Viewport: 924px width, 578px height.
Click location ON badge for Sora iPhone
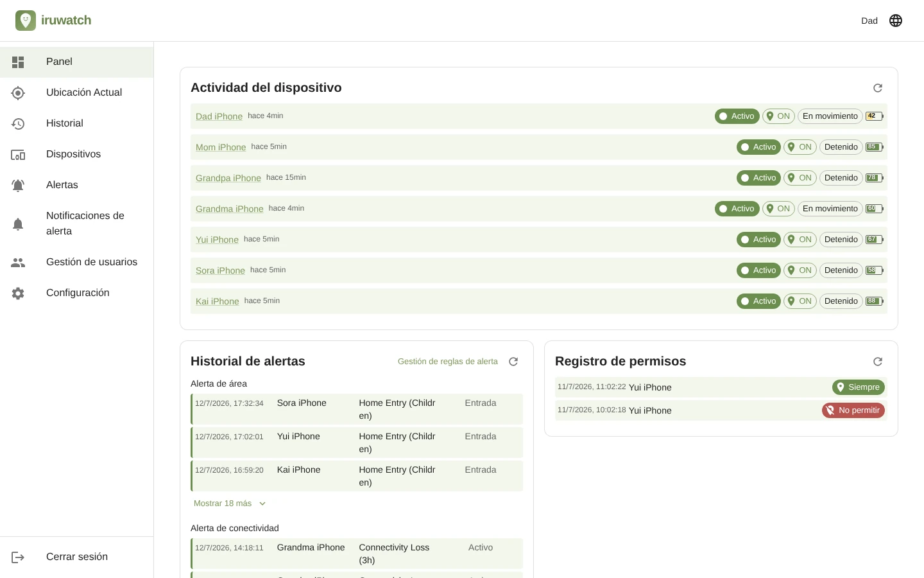coord(800,270)
